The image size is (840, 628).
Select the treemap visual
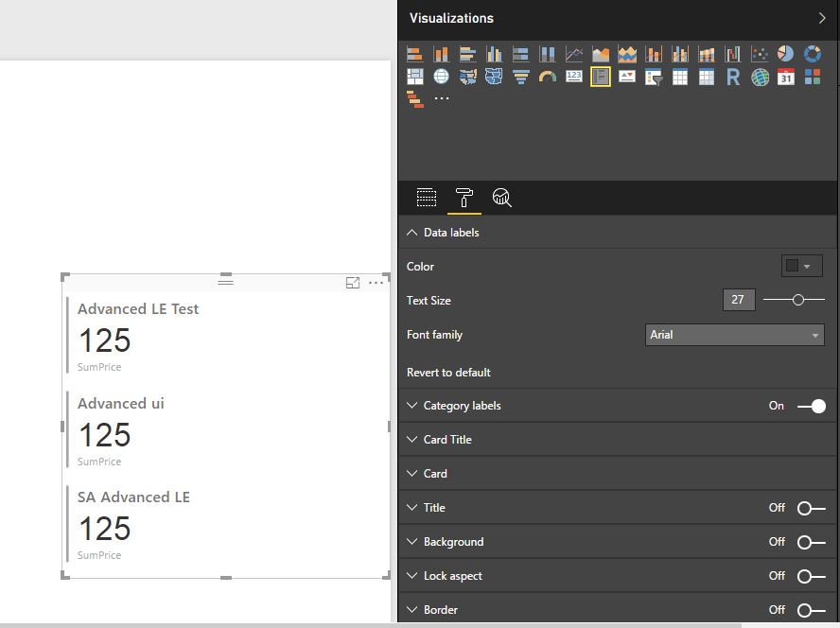click(x=414, y=78)
